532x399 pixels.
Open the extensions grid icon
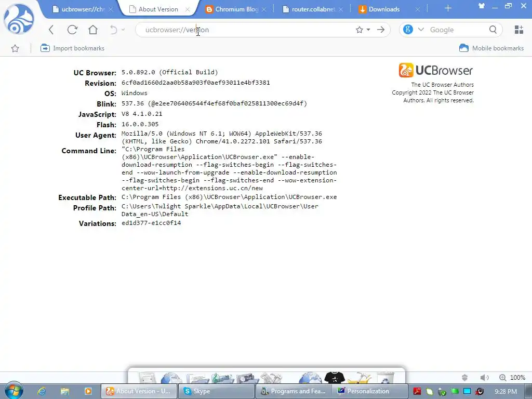(x=519, y=30)
